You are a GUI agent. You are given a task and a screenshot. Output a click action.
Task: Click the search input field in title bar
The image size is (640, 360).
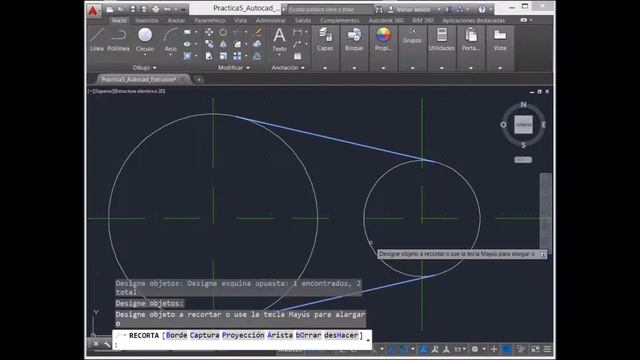pyautogui.click(x=330, y=9)
